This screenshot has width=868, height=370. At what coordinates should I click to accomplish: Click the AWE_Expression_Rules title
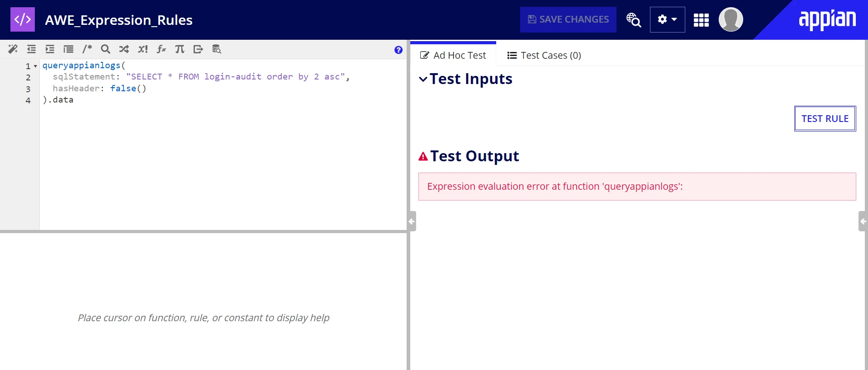(x=119, y=20)
